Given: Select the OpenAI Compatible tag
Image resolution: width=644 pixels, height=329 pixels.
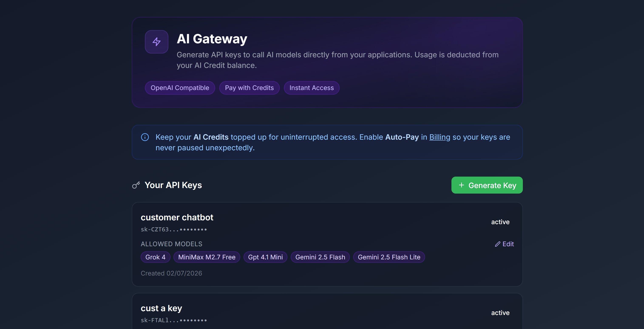Looking at the screenshot, I should [x=180, y=88].
